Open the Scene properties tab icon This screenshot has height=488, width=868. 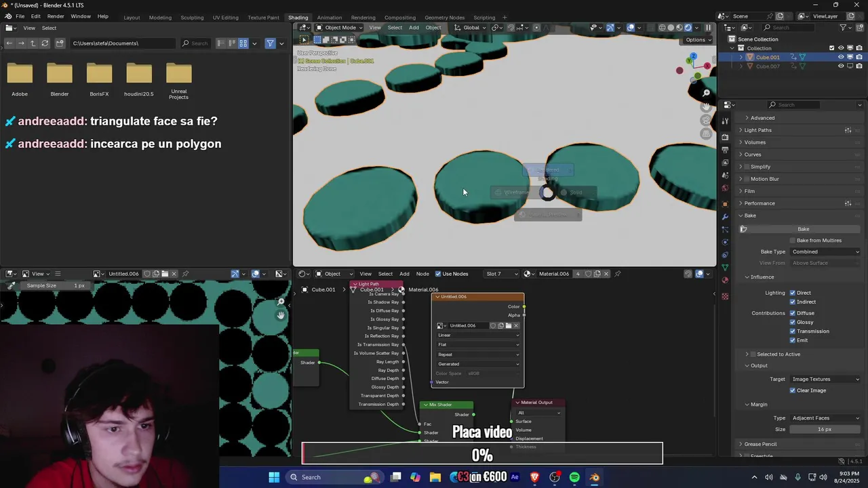click(x=725, y=176)
